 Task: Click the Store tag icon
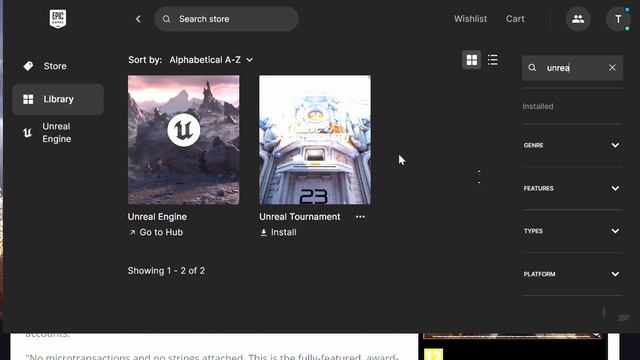pyautogui.click(x=28, y=66)
